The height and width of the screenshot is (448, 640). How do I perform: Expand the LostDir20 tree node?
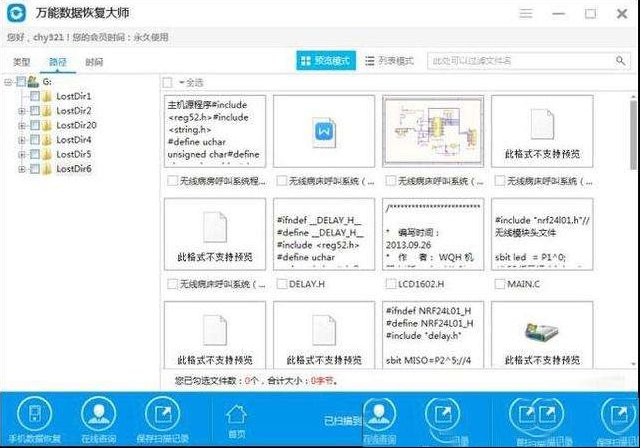coord(22,126)
